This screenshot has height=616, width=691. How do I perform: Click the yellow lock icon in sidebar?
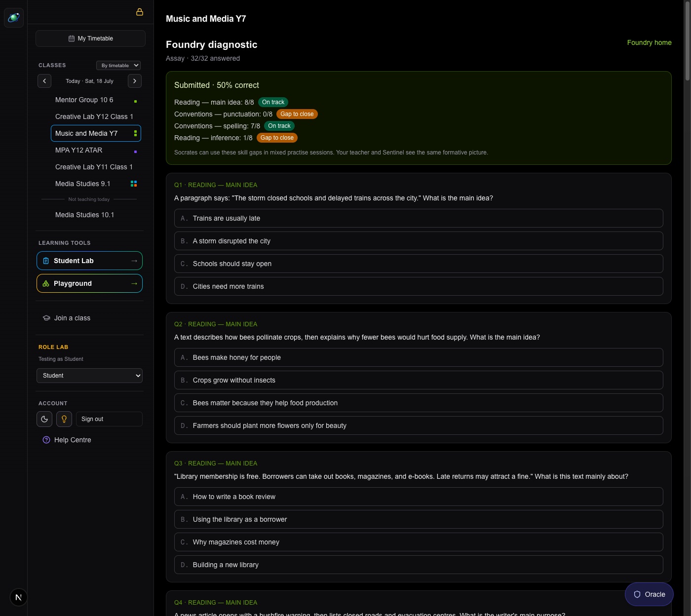(140, 12)
